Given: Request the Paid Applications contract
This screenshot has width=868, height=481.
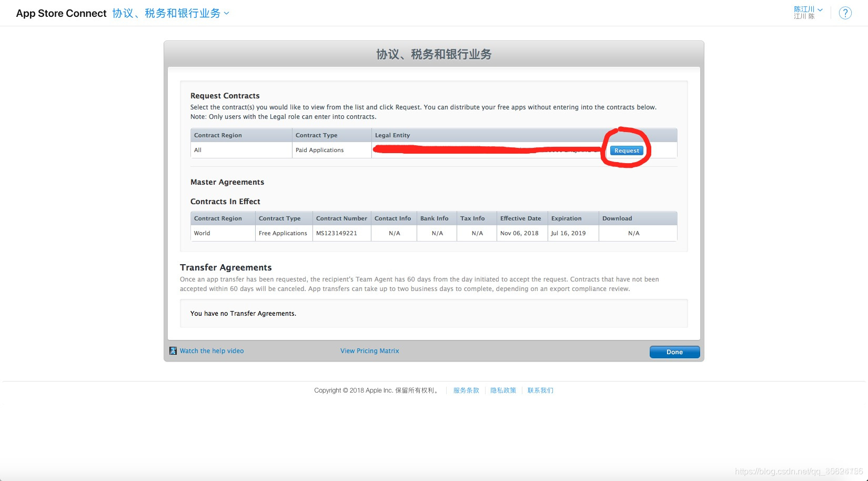Looking at the screenshot, I should [627, 151].
